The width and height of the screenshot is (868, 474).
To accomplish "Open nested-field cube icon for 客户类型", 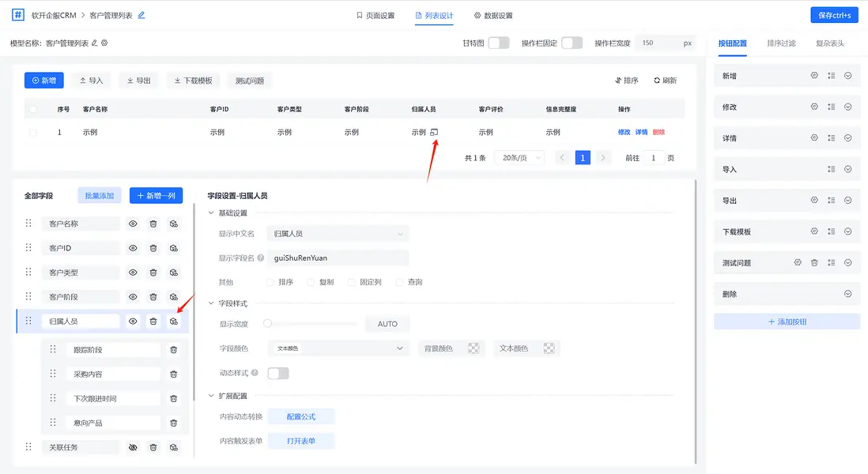I will [174, 273].
